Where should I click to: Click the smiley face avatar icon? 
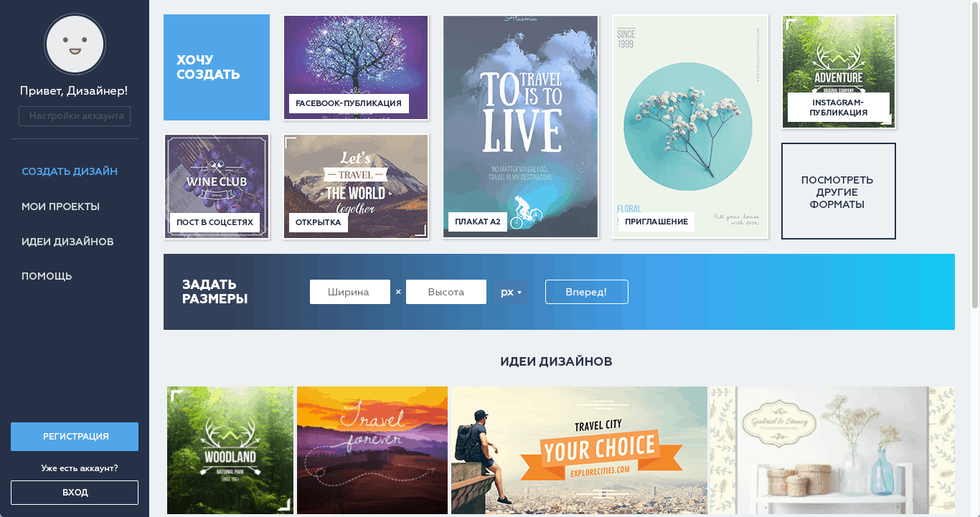(75, 44)
